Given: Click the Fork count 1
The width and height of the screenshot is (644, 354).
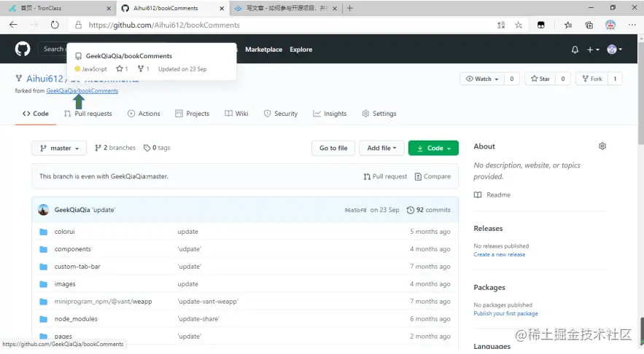Looking at the screenshot, I should (x=615, y=79).
